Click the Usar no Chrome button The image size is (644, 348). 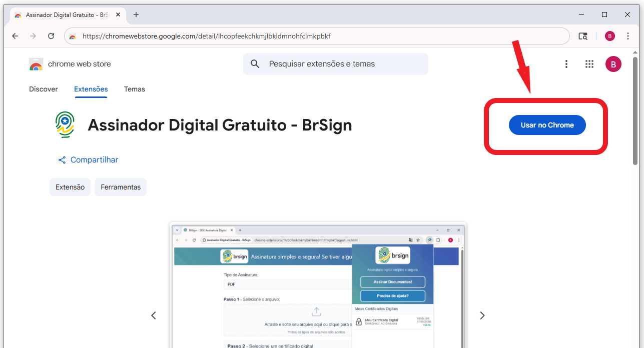(x=547, y=125)
